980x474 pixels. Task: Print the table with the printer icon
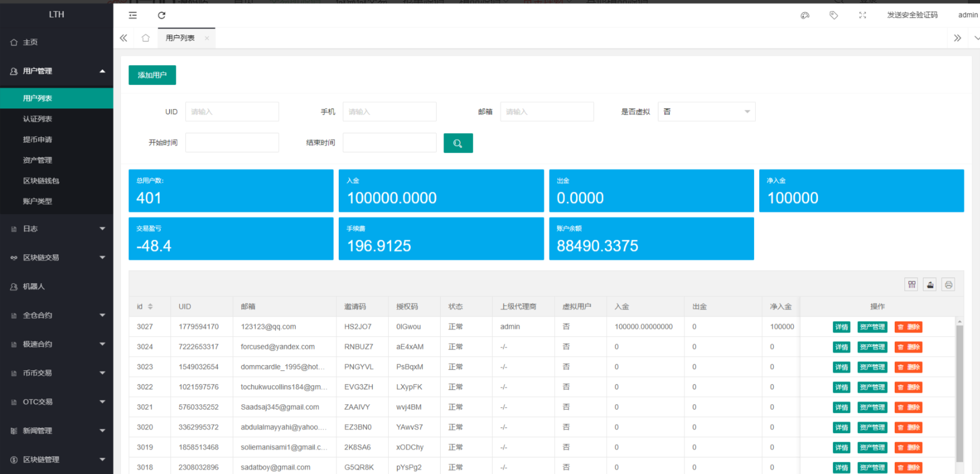coord(948,284)
